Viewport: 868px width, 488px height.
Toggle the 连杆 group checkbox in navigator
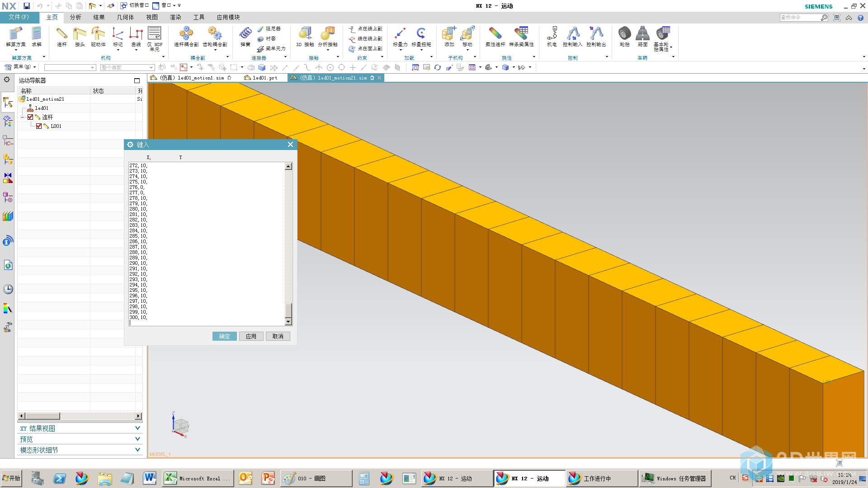30,117
